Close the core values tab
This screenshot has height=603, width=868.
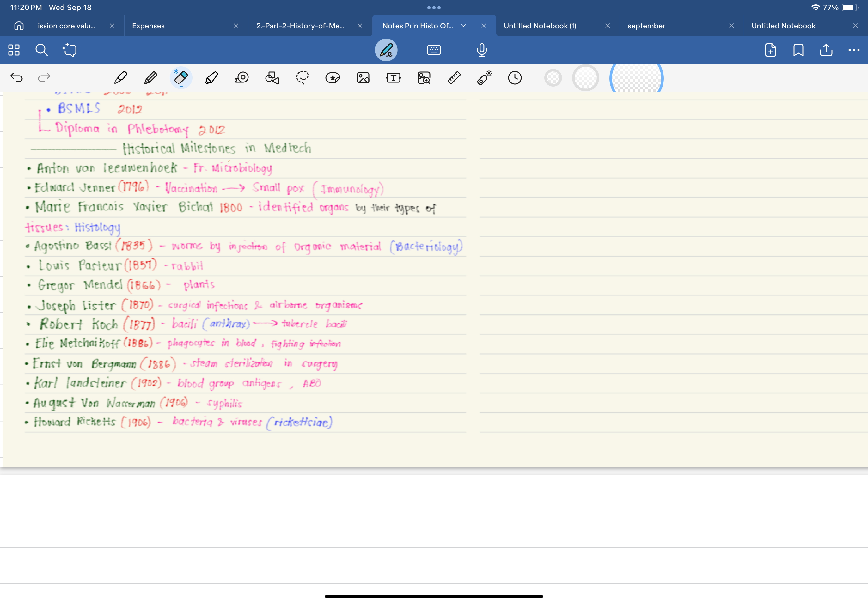point(112,26)
